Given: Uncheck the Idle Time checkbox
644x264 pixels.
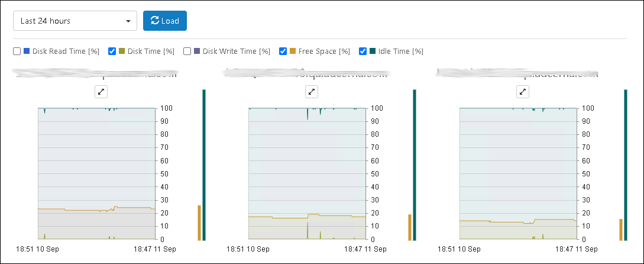Looking at the screenshot, I should point(363,51).
